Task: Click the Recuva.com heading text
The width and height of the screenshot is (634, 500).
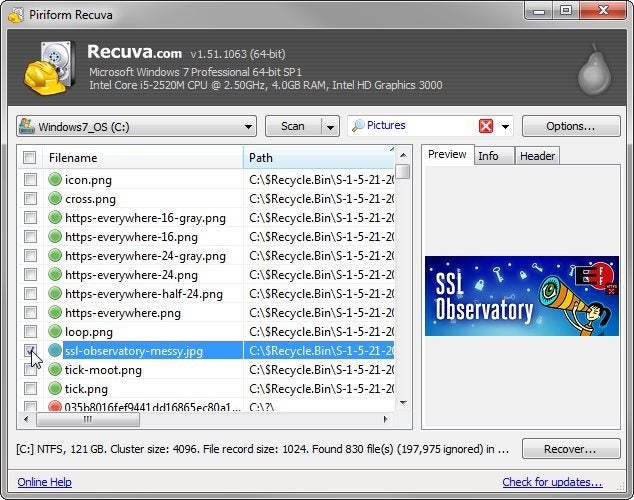Action: [x=134, y=53]
